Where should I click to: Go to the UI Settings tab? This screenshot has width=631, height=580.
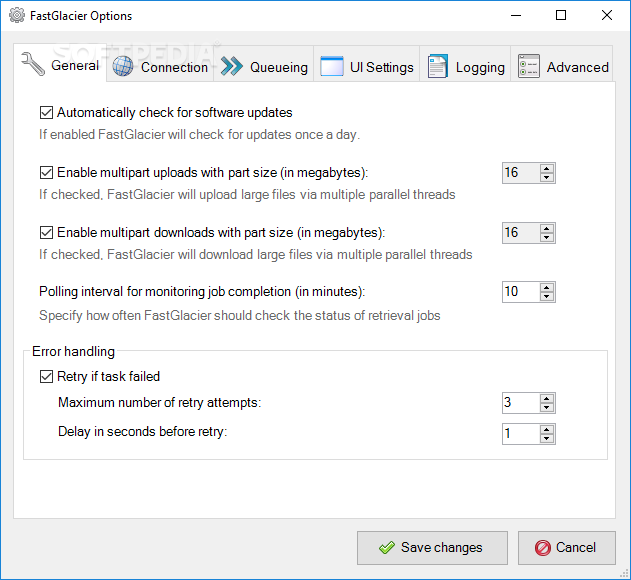[x=367, y=64]
